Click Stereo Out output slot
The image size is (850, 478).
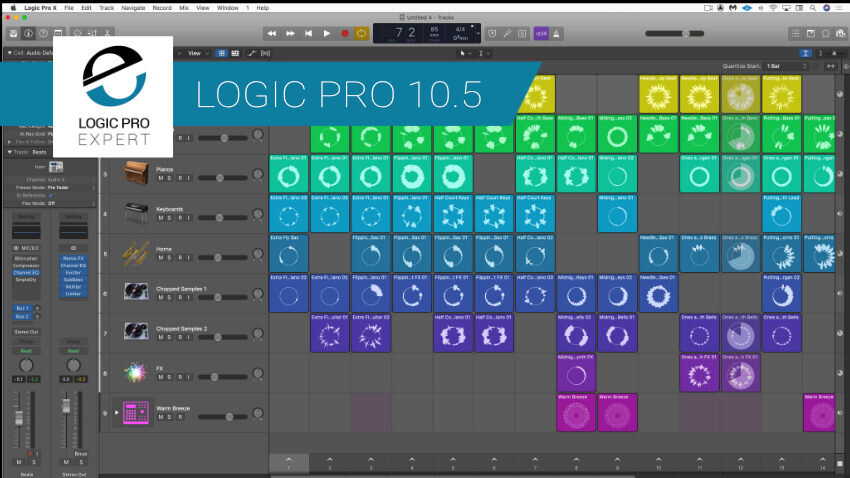pos(26,332)
